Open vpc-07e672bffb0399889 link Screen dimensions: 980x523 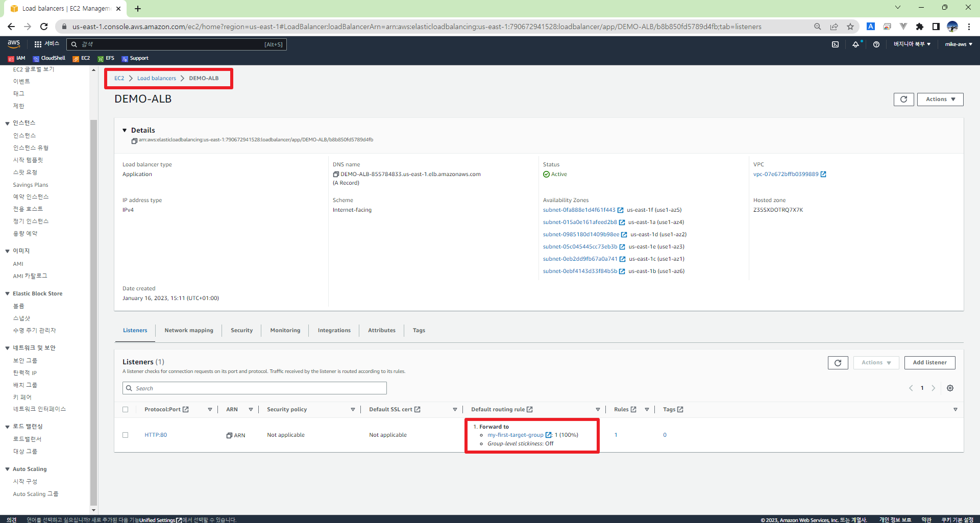[x=786, y=175]
